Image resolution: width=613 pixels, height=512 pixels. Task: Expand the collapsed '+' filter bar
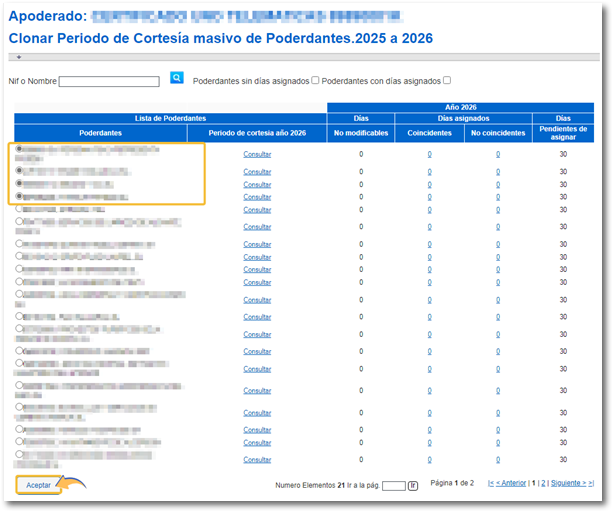coord(18,57)
